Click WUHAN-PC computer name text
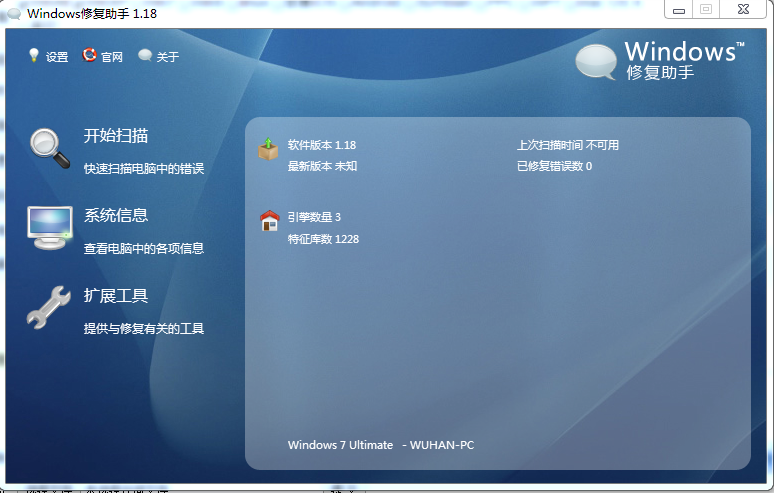Screen dimensions: 774x493 click(442, 445)
